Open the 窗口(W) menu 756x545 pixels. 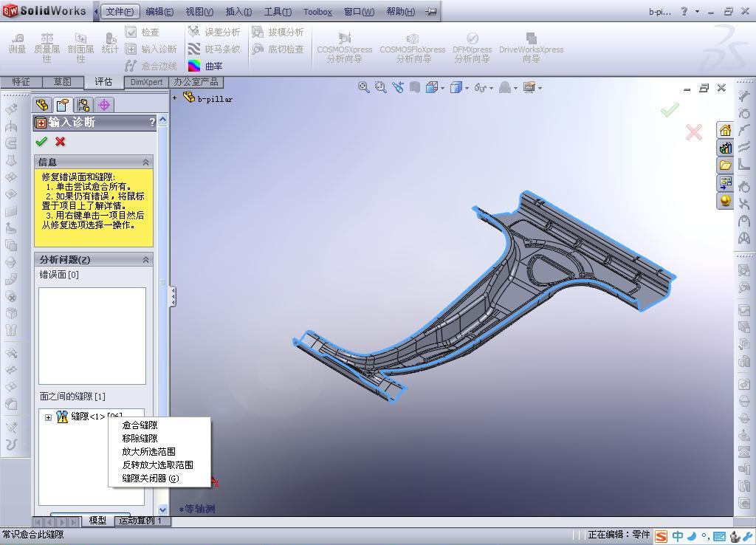360,11
